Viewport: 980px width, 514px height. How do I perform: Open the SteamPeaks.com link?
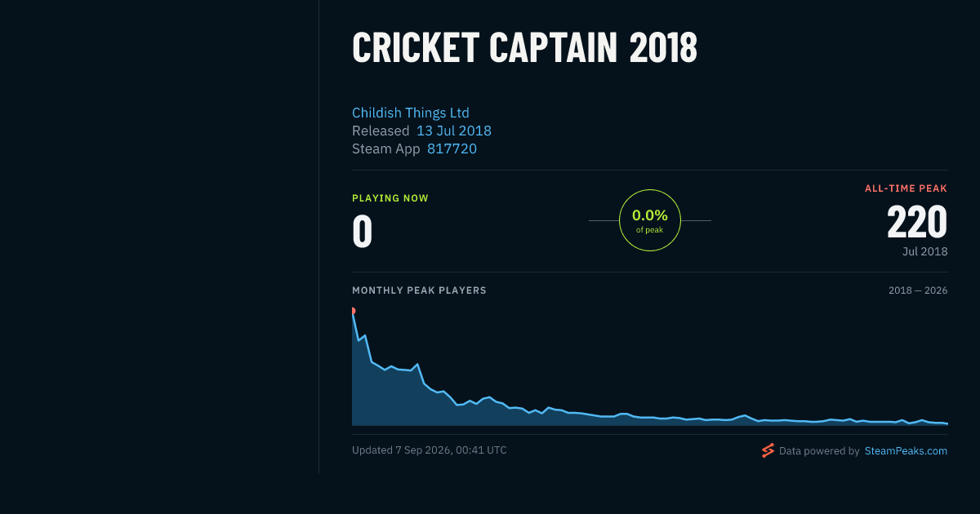[x=906, y=450]
